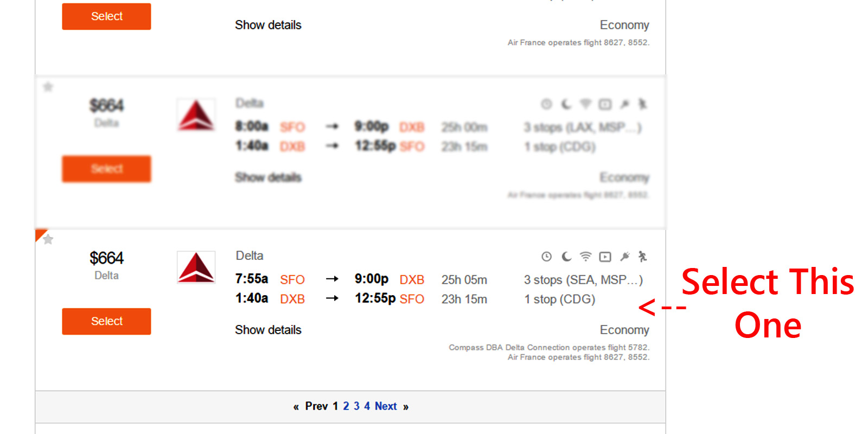This screenshot has width=868, height=434.
Task: Click the in-flight video icon for the 7:55a flight
Action: tap(605, 257)
